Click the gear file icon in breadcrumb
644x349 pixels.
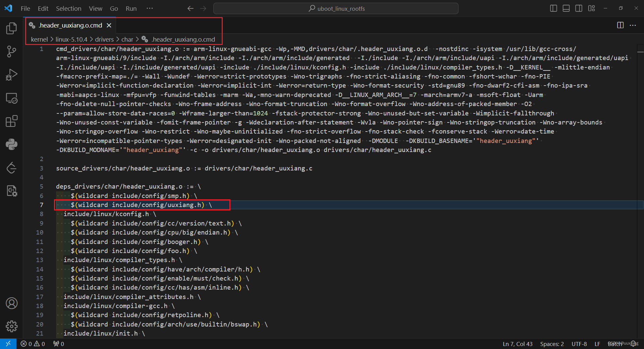[145, 39]
